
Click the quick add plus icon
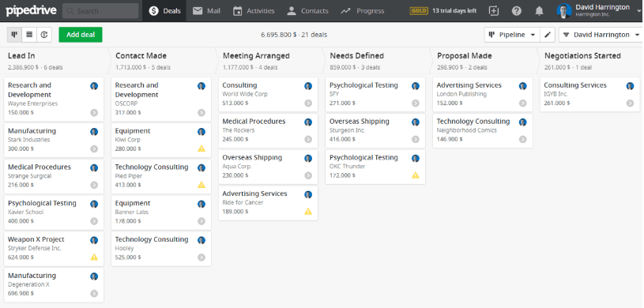coord(494,11)
